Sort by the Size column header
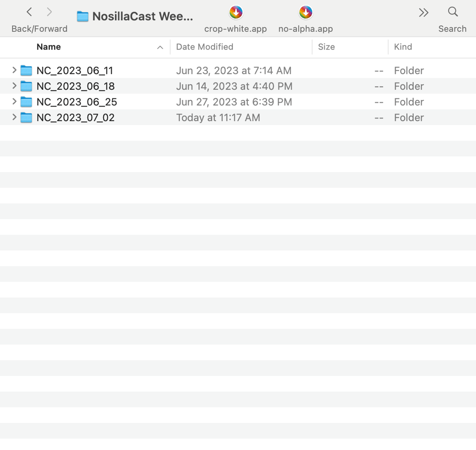 tap(326, 47)
